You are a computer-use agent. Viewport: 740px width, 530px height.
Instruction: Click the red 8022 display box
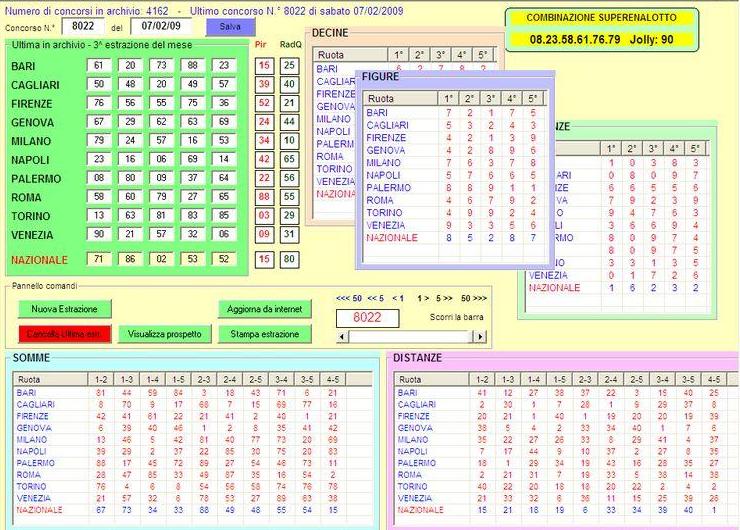(367, 318)
